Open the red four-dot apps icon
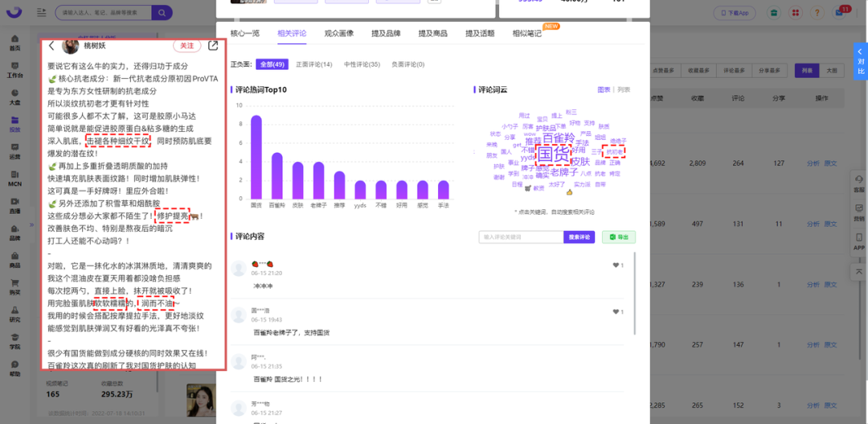Screen dimensions: 868x424 (x=795, y=12)
